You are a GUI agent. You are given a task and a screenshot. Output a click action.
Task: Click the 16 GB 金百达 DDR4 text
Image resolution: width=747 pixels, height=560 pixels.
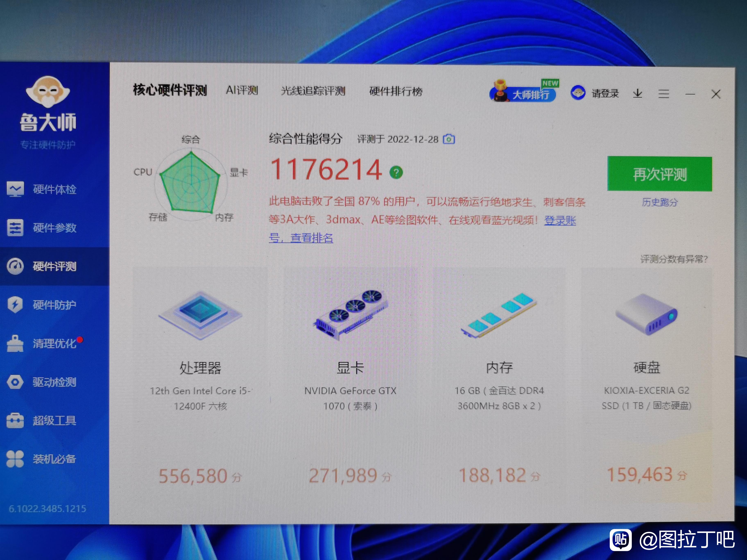pos(499,398)
